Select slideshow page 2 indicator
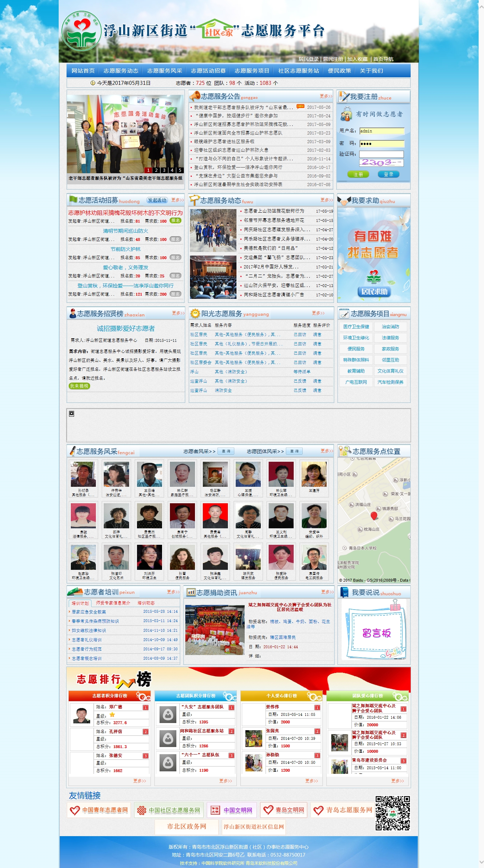 156,170
